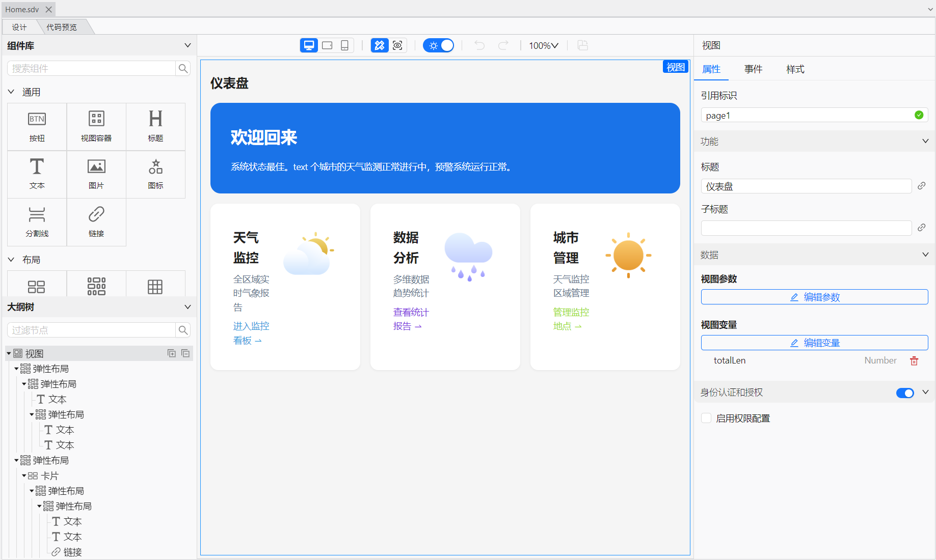The height and width of the screenshot is (560, 936).
Task: Select the 图片 image component
Action: tap(96, 174)
